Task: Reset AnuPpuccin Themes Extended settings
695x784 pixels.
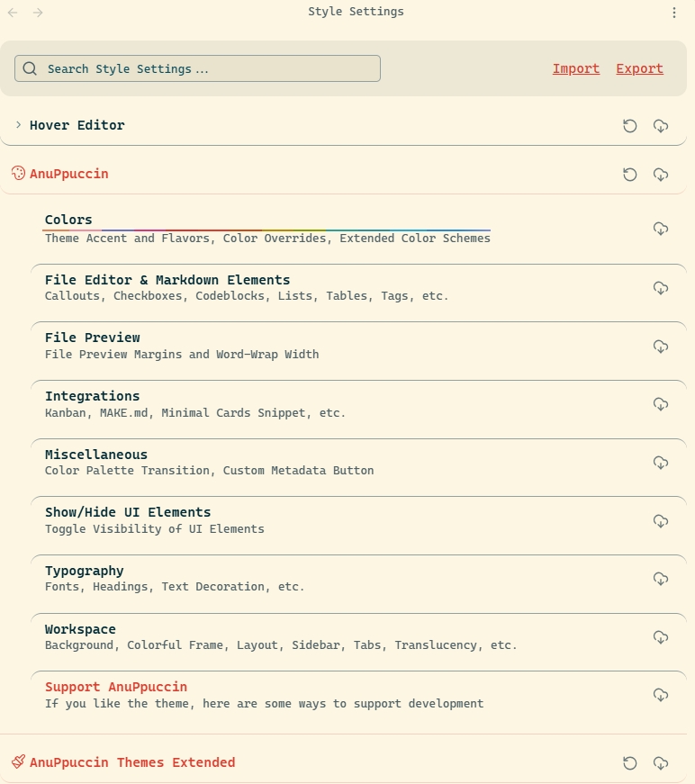Action: [630, 763]
